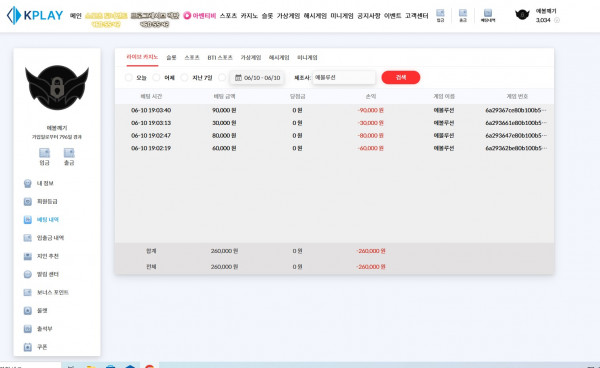The image size is (600, 368).
Task: Switch to the 미니게임 tab in history panel
Action: (307, 57)
